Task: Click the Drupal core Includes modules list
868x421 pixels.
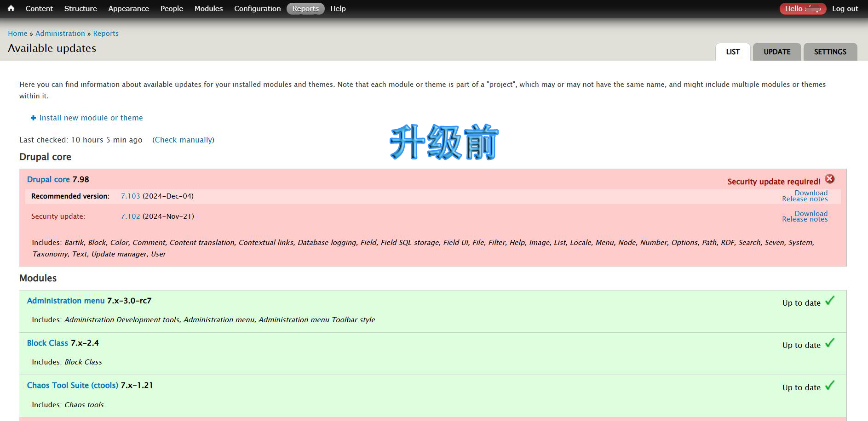Action: (423, 248)
